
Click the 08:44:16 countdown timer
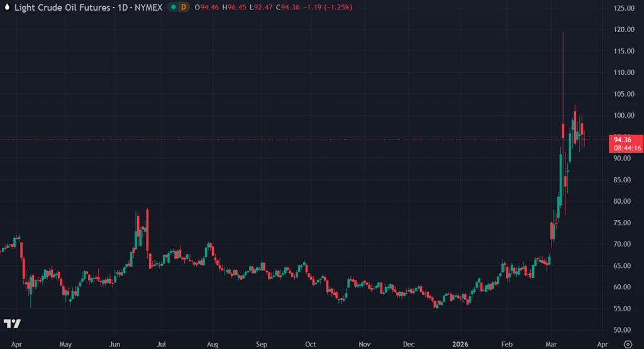pyautogui.click(x=626, y=148)
